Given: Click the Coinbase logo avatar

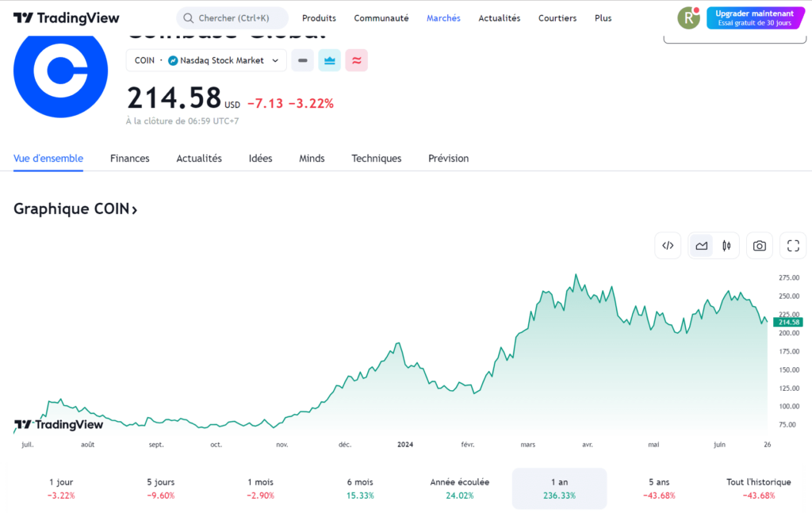Looking at the screenshot, I should point(60,71).
